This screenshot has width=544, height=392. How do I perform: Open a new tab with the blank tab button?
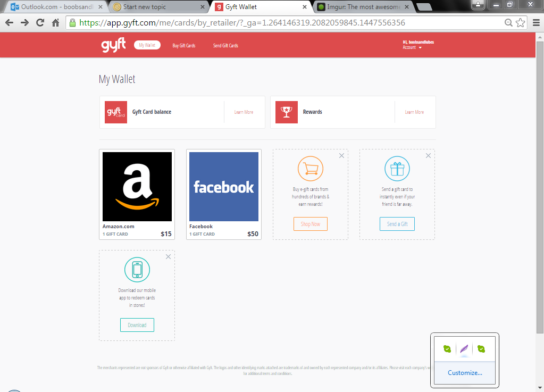(x=424, y=7)
